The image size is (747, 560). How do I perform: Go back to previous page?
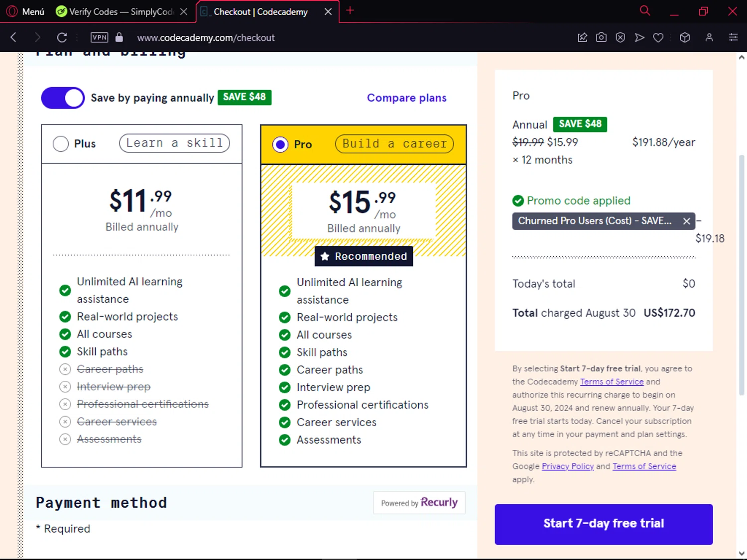coord(13,37)
